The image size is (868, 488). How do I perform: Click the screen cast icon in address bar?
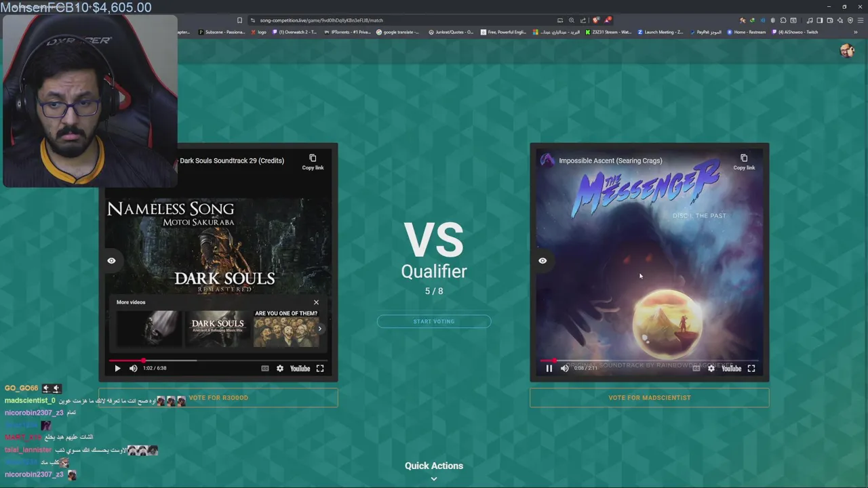tap(560, 20)
